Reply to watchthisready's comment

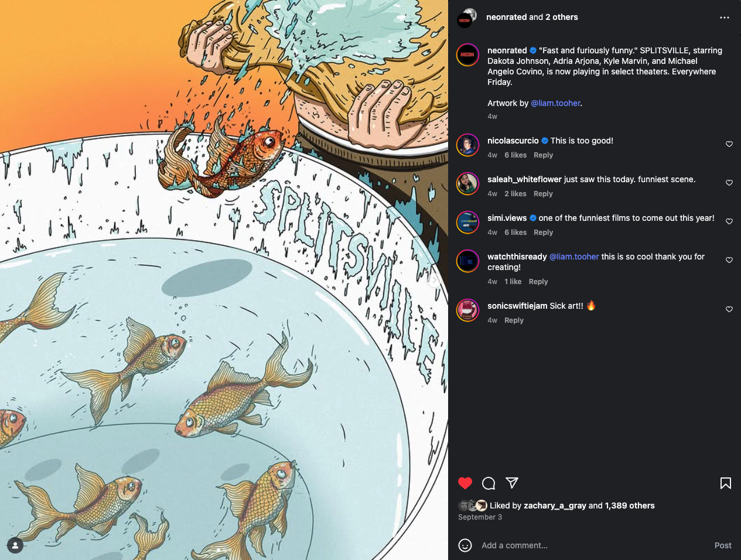click(538, 282)
